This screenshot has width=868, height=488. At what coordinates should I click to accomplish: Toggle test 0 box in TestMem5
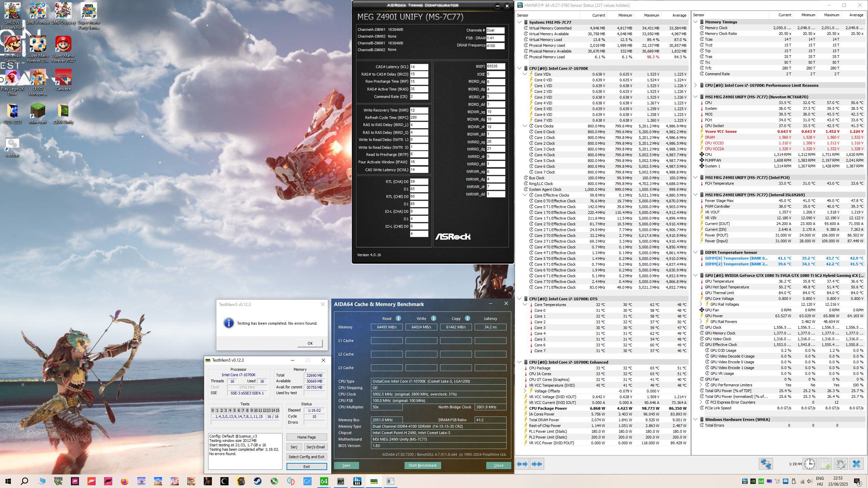[x=213, y=410]
